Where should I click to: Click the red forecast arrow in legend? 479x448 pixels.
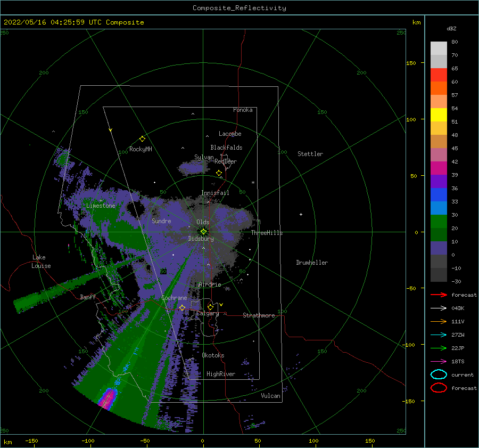[439, 295]
